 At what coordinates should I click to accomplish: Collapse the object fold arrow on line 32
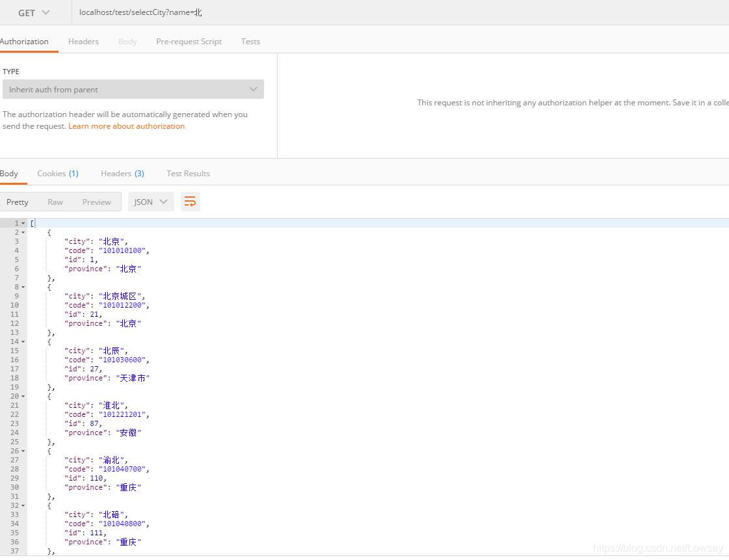pos(23,505)
